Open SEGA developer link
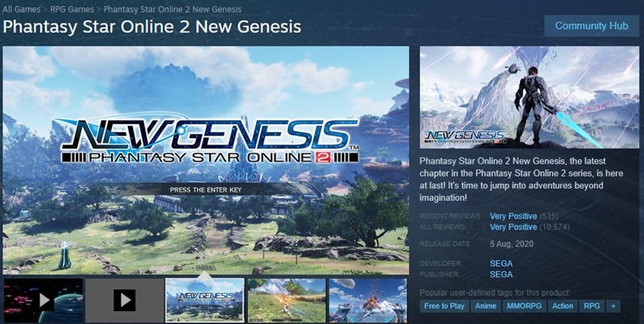 coord(501,264)
